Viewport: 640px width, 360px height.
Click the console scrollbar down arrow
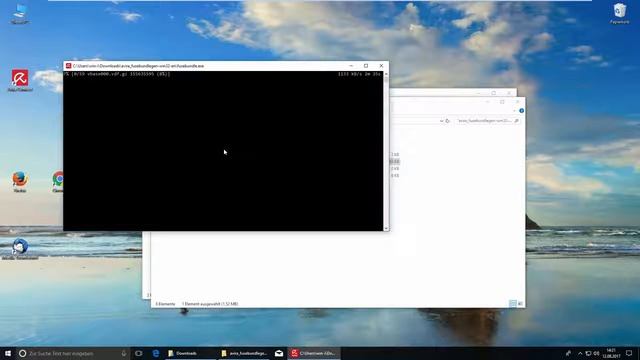point(386,229)
